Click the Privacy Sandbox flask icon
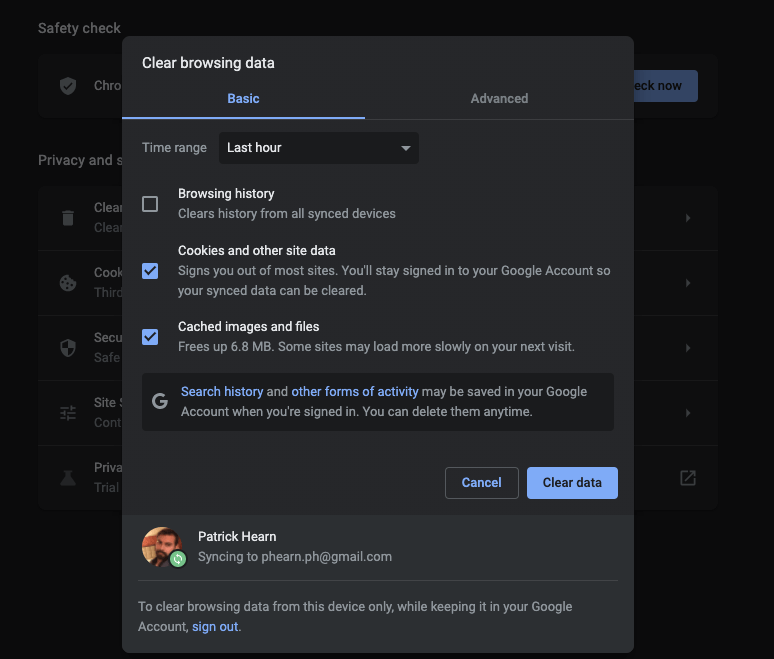 click(68, 478)
